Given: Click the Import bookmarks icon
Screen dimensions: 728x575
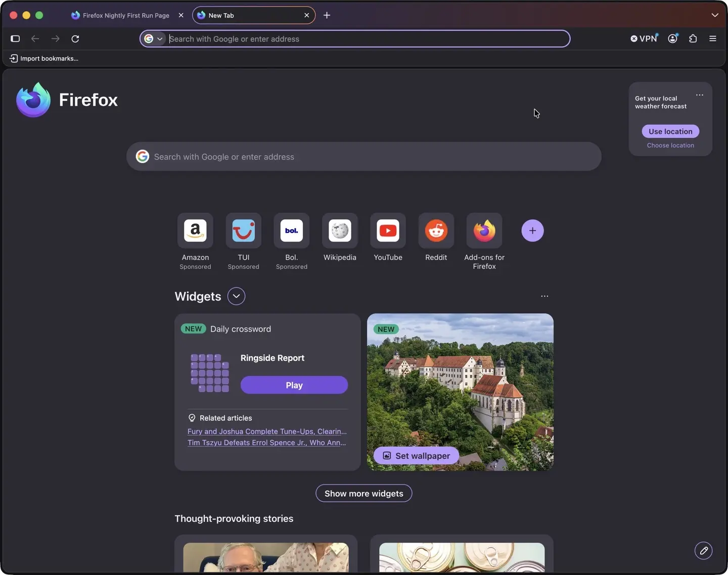Looking at the screenshot, I should (x=14, y=59).
